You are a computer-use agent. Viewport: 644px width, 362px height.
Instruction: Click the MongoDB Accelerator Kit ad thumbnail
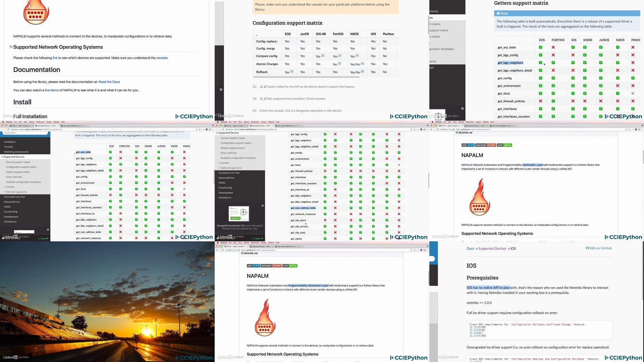pyautogui.click(x=239, y=214)
